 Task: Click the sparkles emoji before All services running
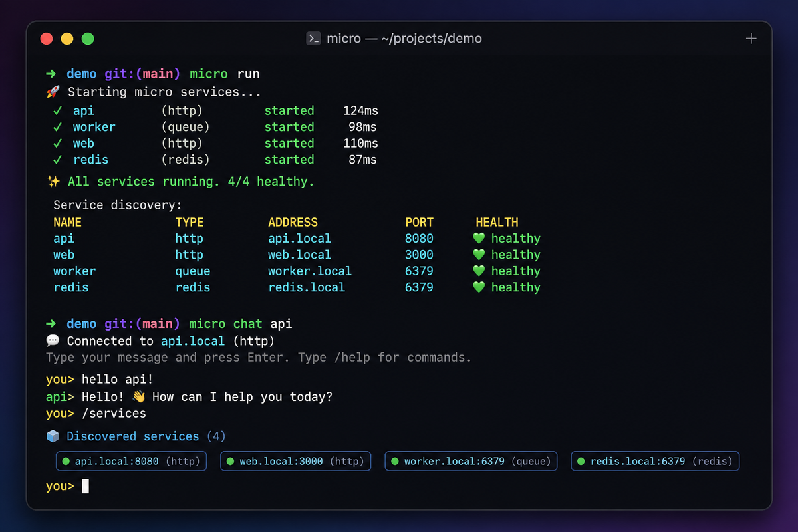point(53,182)
